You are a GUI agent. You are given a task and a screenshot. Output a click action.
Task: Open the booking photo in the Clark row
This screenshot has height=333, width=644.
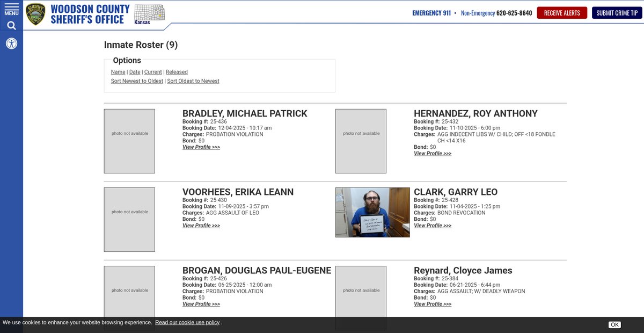pyautogui.click(x=372, y=212)
